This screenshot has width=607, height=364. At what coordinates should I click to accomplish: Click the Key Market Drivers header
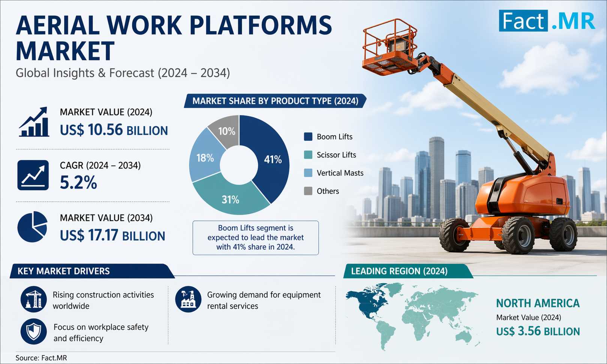click(64, 271)
